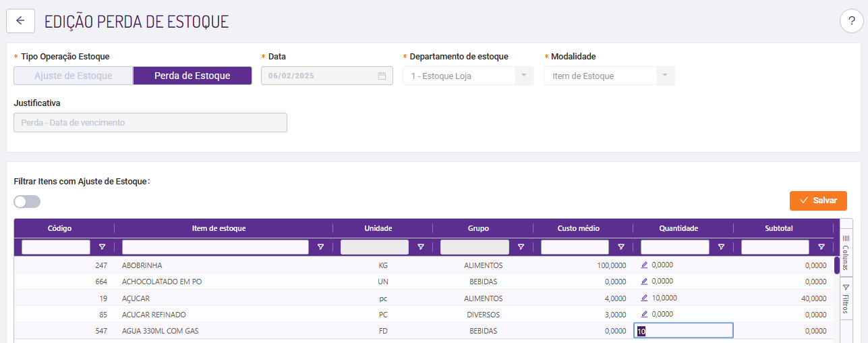This screenshot has height=343, width=868.
Task: Edit quantity pencil for ACUCAR REFINADO row
Action: 644,314
